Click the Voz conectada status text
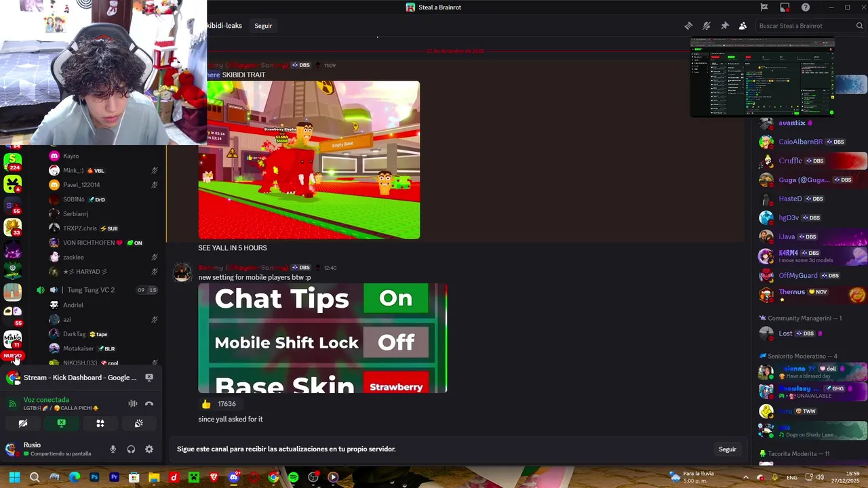The height and width of the screenshot is (488, 868). point(46,400)
